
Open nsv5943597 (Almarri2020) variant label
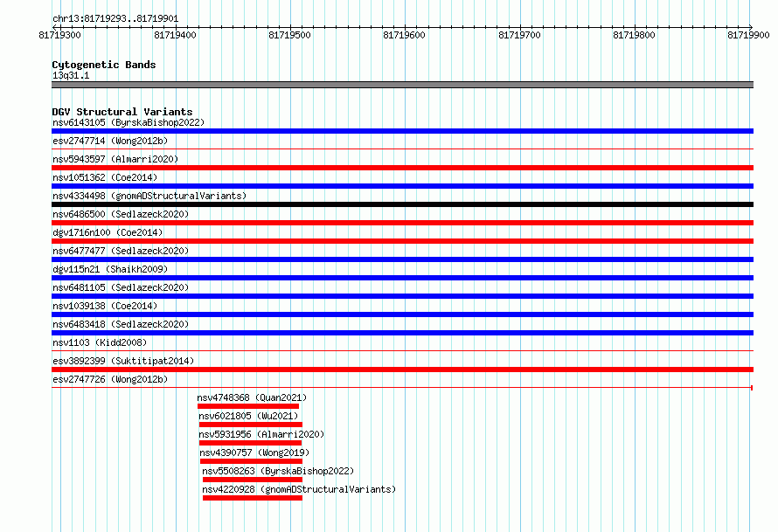(x=115, y=159)
